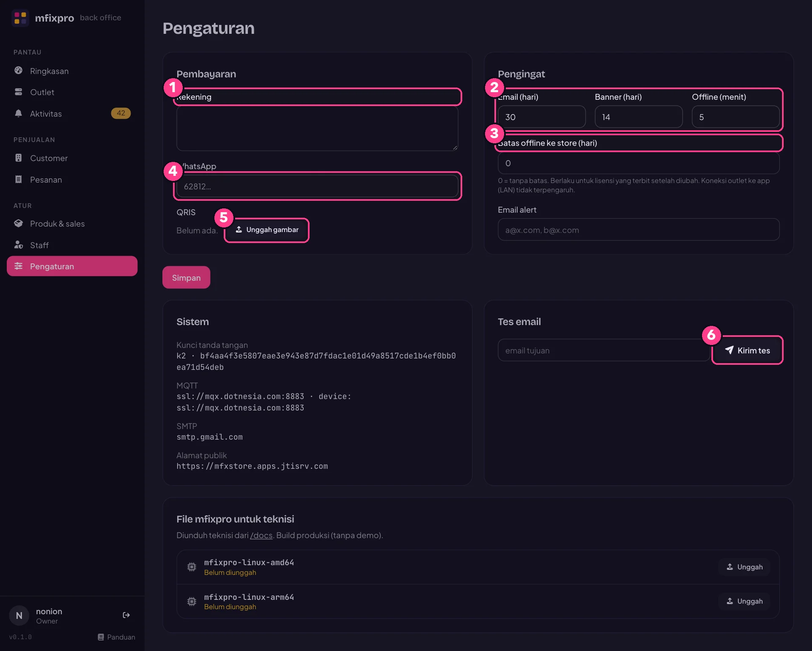The height and width of the screenshot is (651, 812).
Task: Click Unggah gambar for QRIS
Action: [267, 230]
